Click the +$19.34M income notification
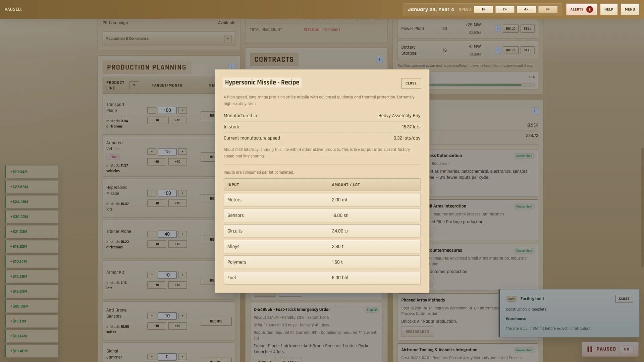This screenshot has height=362, width=644. tap(32, 172)
